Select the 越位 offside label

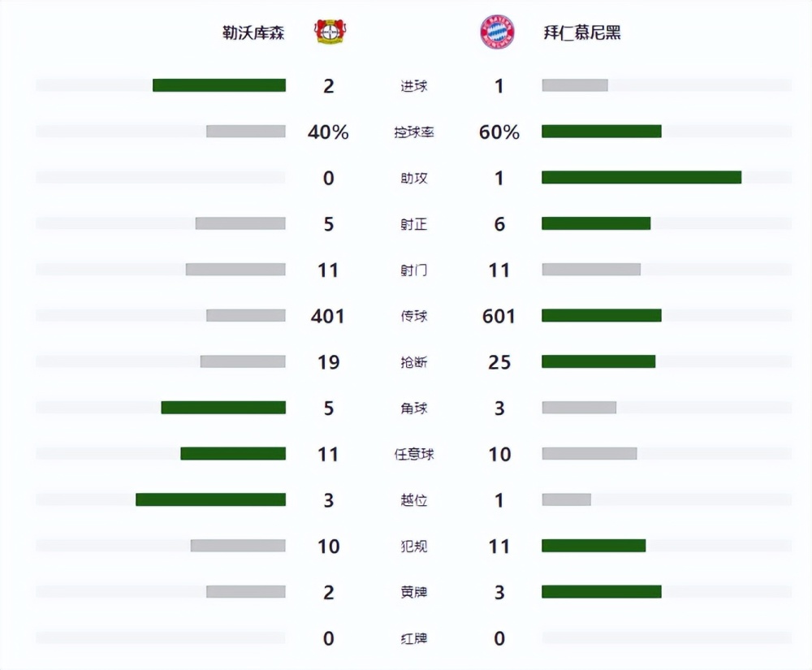click(414, 500)
